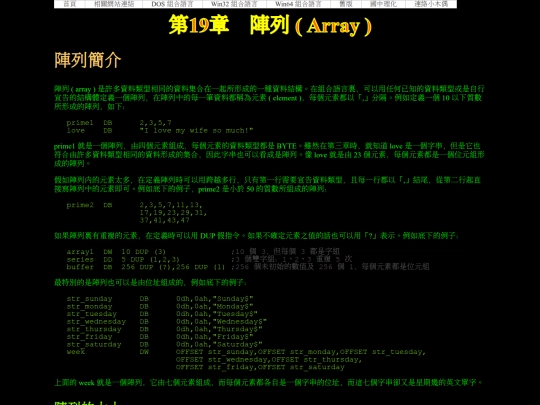Click code line 37,41,43,47
Viewport: 540px width, 405px height.
165,220
